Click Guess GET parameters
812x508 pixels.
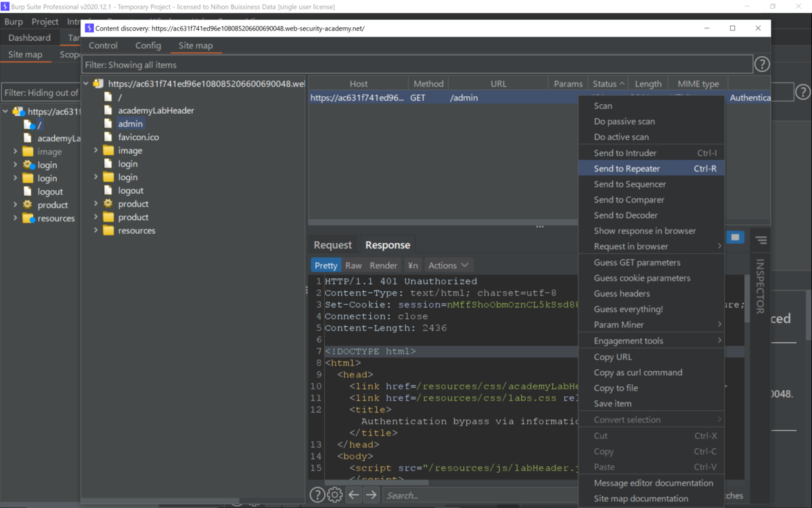click(x=651, y=263)
